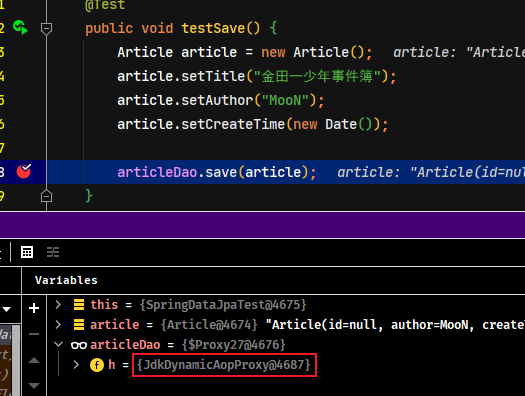Screen dimensions: 525x396
Task: Open the frames dropdown arrow
Action: 6,309
